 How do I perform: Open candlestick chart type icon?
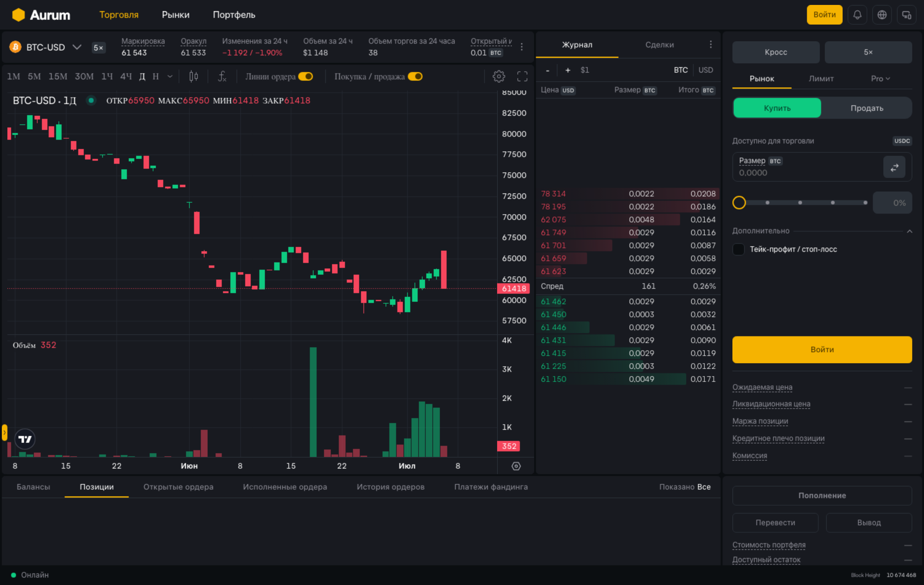point(194,76)
